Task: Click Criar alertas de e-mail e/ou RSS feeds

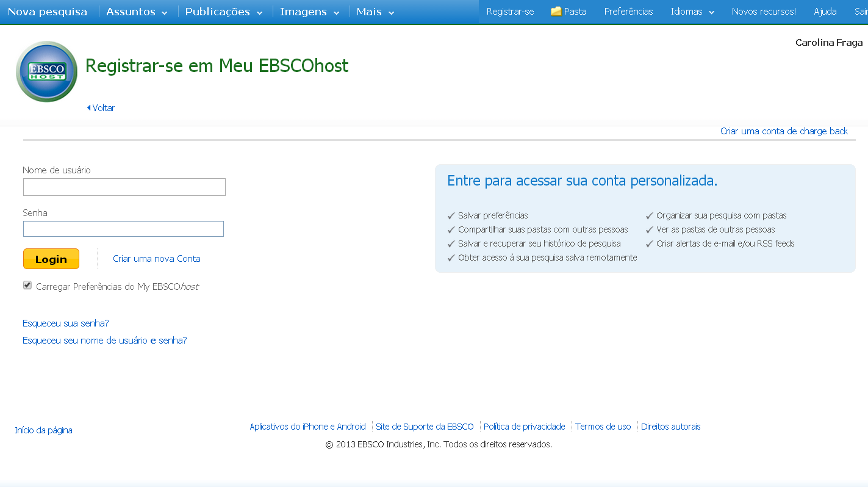Action: pyautogui.click(x=725, y=243)
